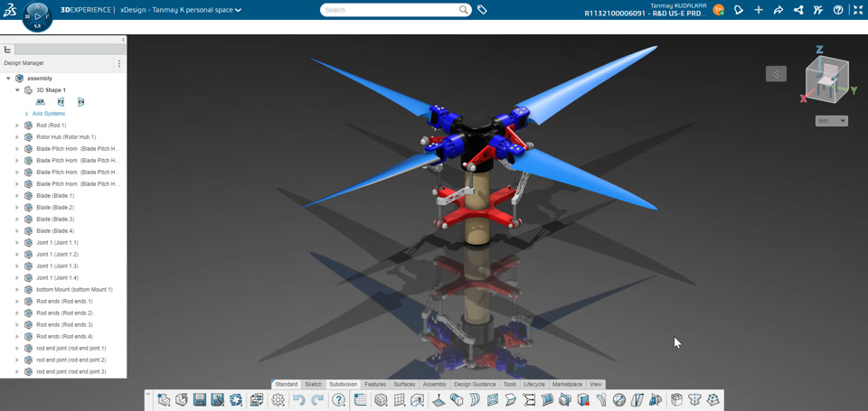Click the Axis Systems link

click(x=49, y=114)
